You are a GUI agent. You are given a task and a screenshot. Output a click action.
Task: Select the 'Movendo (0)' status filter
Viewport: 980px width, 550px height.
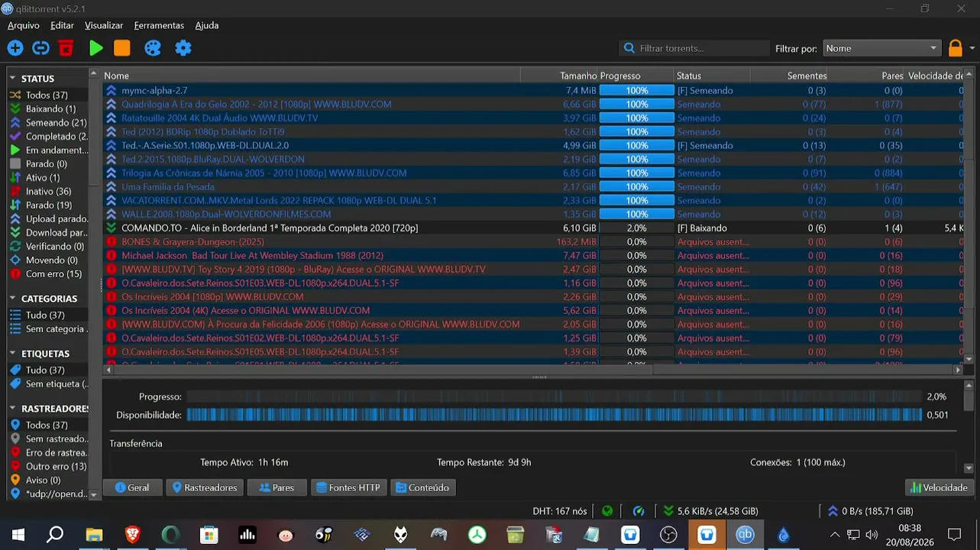[x=49, y=260]
